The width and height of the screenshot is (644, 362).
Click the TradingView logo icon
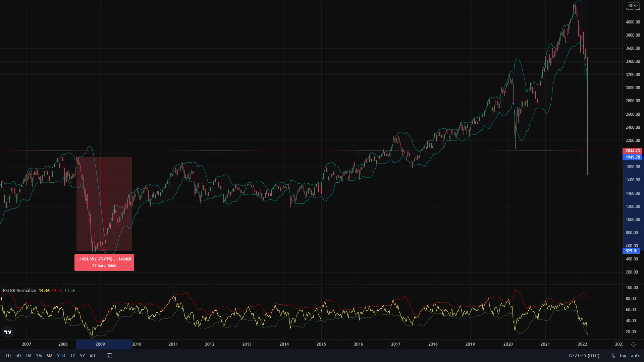coord(8,332)
